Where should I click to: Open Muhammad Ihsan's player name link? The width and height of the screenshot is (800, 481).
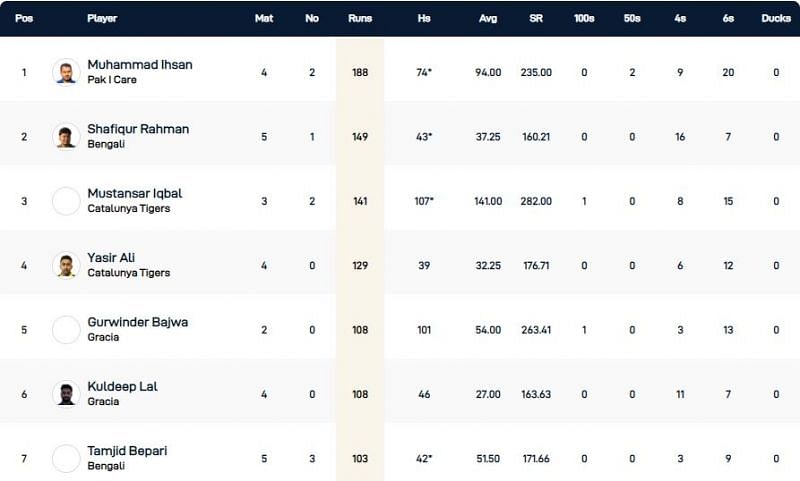coord(140,65)
